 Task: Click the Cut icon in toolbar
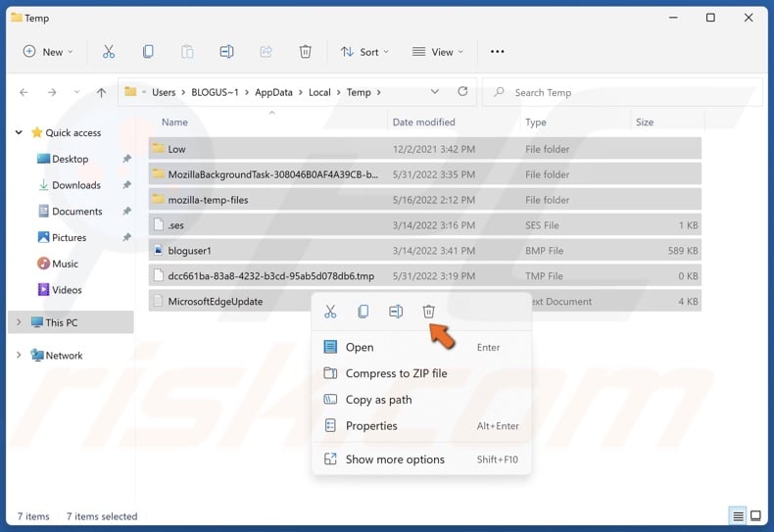pos(109,52)
